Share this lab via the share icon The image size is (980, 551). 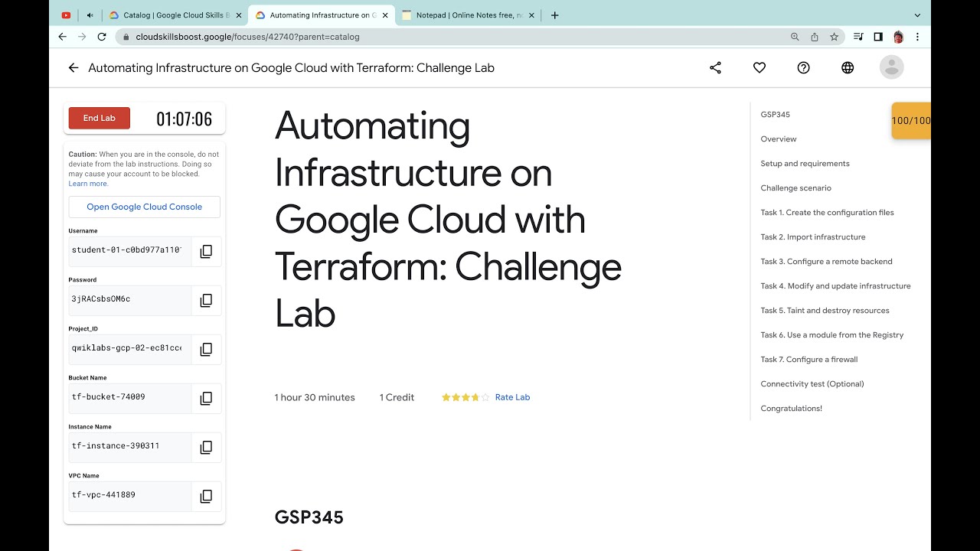715,68
